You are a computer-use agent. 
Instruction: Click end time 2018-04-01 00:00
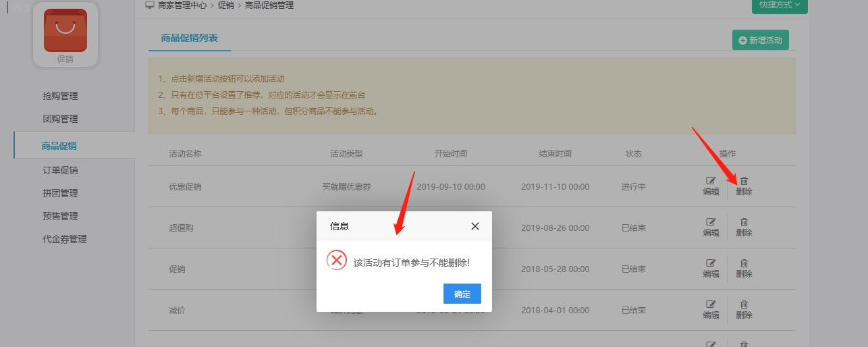pyautogui.click(x=555, y=311)
